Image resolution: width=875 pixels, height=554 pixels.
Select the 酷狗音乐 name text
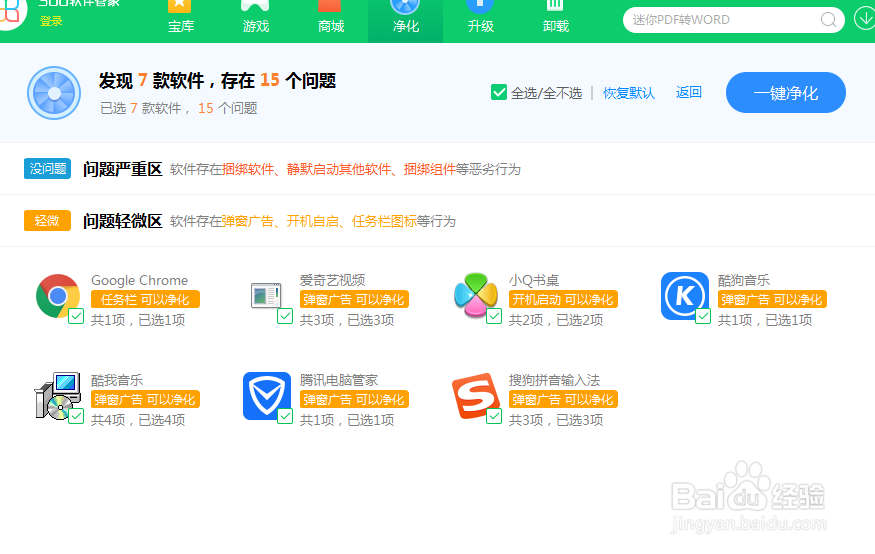click(744, 280)
